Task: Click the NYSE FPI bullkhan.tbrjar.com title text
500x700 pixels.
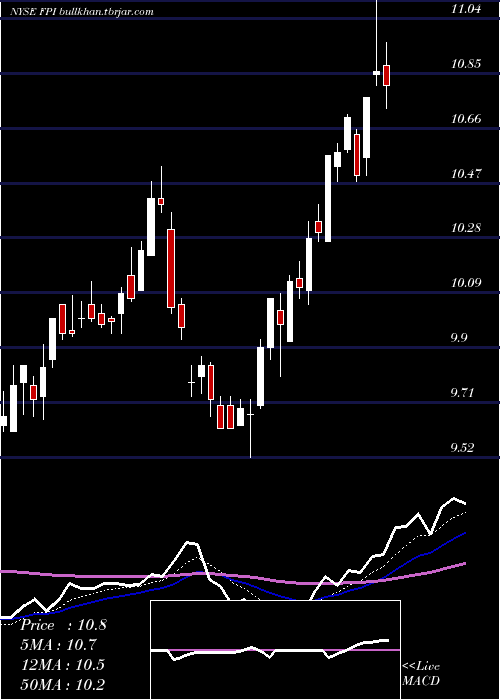Action: [82, 12]
